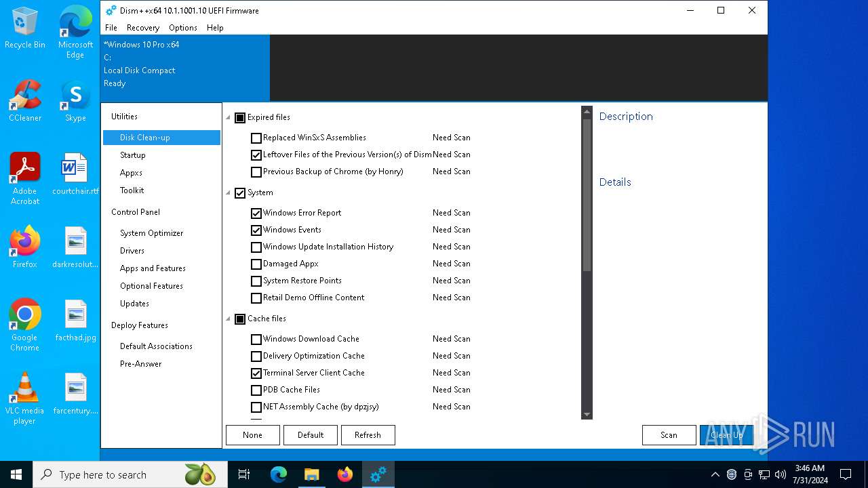Click the None button
868x488 pixels.
tap(252, 435)
